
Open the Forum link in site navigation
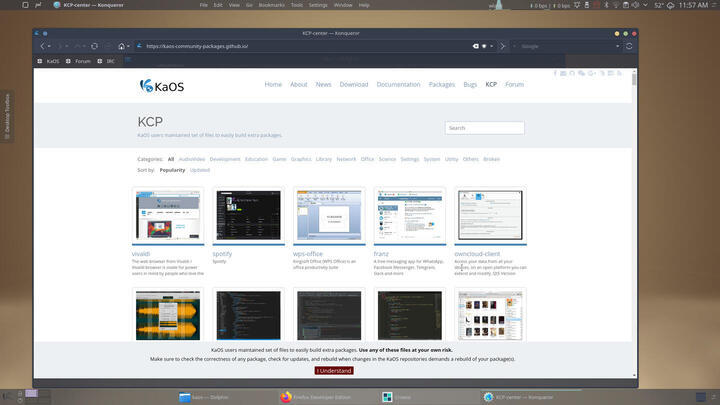coord(514,84)
